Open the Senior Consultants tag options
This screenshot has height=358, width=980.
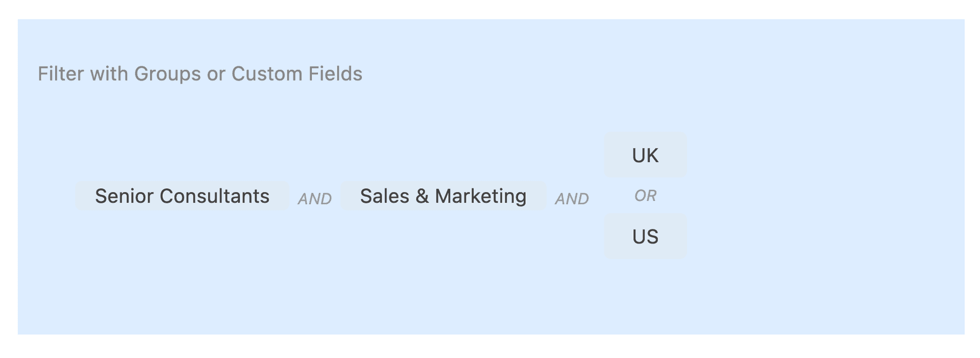182,196
